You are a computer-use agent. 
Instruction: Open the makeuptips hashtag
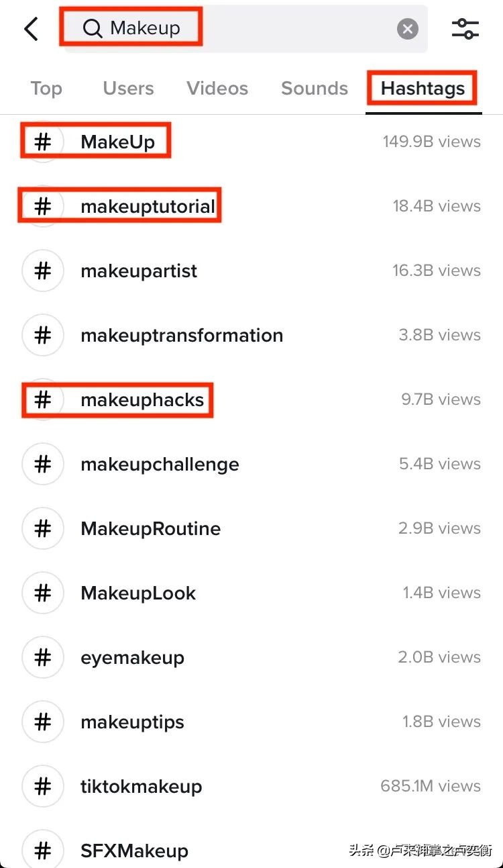click(x=132, y=722)
